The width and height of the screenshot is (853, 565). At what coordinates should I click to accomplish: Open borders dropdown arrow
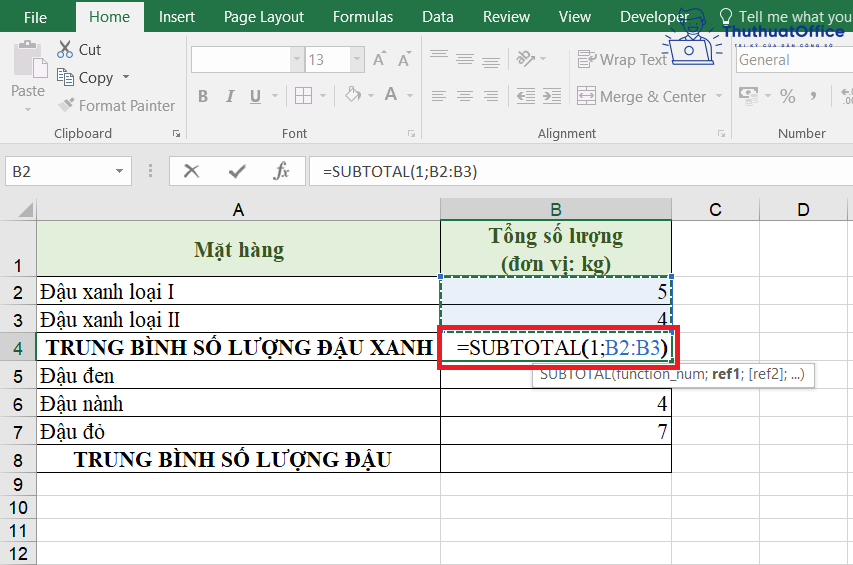(323, 96)
